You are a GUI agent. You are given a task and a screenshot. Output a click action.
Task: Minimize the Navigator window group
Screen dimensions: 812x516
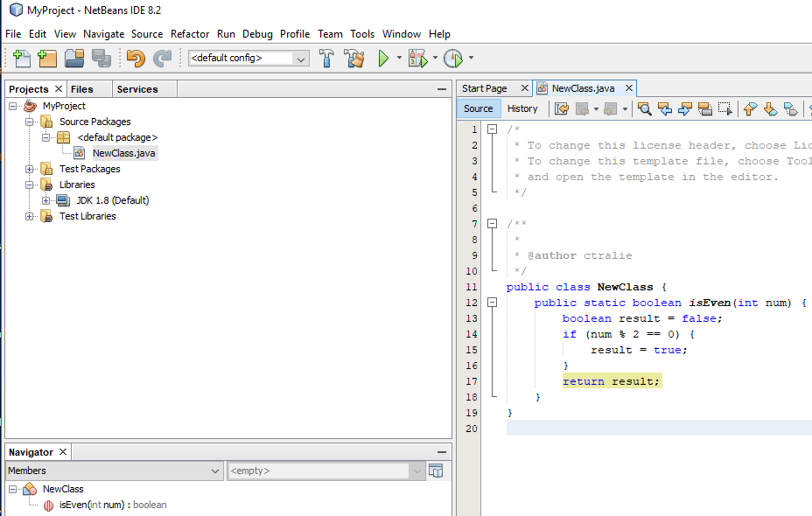click(x=442, y=452)
